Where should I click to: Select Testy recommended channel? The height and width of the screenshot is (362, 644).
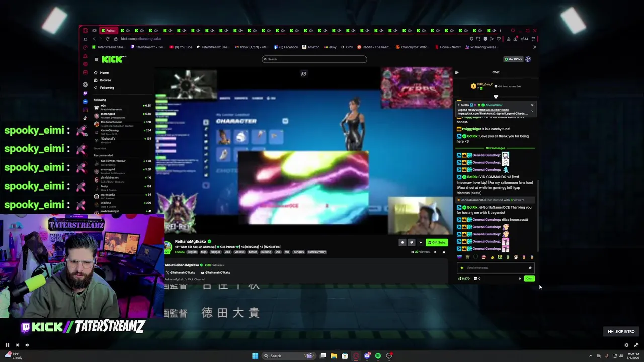pos(122,187)
